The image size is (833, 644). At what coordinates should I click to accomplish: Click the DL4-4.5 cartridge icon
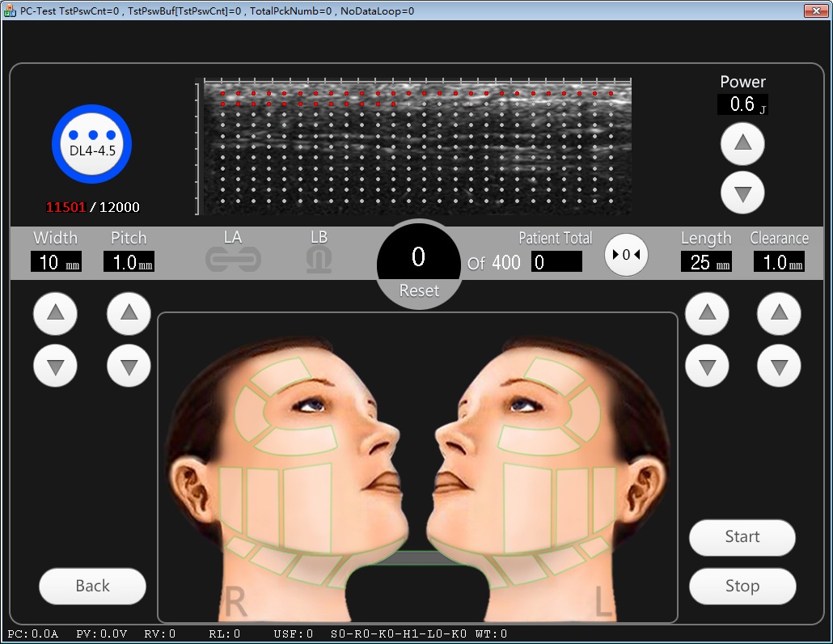pyautogui.click(x=91, y=146)
